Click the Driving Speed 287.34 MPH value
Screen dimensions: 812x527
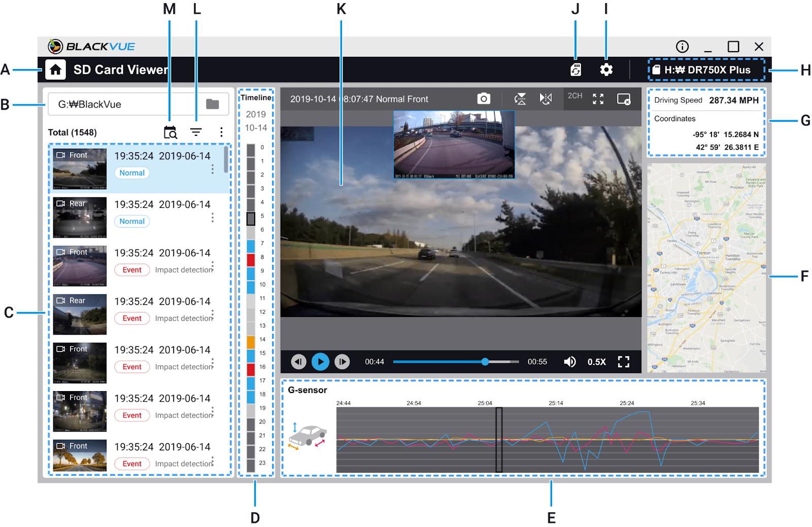pyautogui.click(x=734, y=100)
